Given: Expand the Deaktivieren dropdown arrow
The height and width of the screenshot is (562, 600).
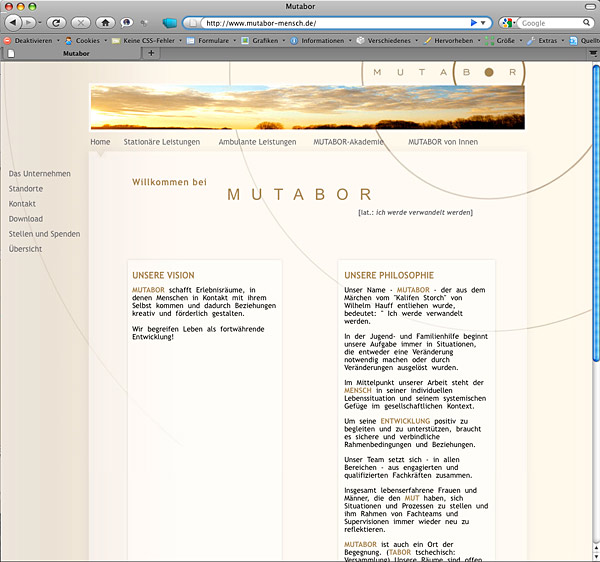Looking at the screenshot, I should pyautogui.click(x=58, y=41).
